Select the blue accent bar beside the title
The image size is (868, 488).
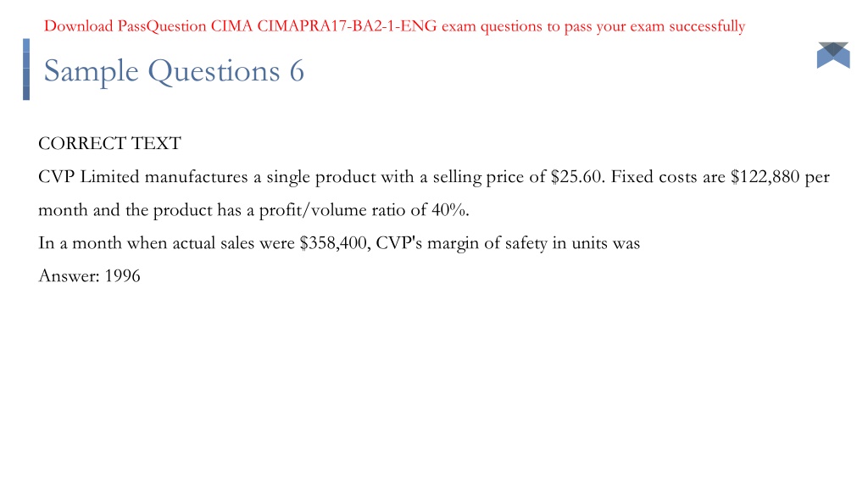[26, 69]
